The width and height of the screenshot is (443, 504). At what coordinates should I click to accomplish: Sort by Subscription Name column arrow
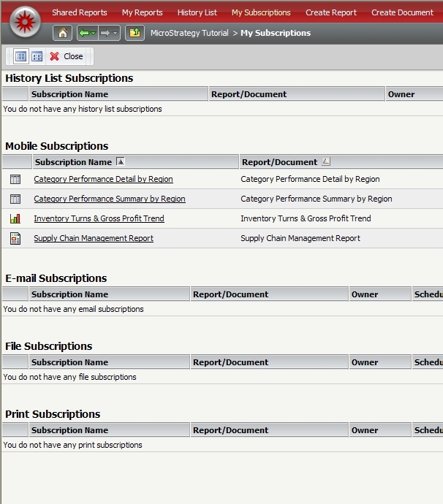[121, 162]
